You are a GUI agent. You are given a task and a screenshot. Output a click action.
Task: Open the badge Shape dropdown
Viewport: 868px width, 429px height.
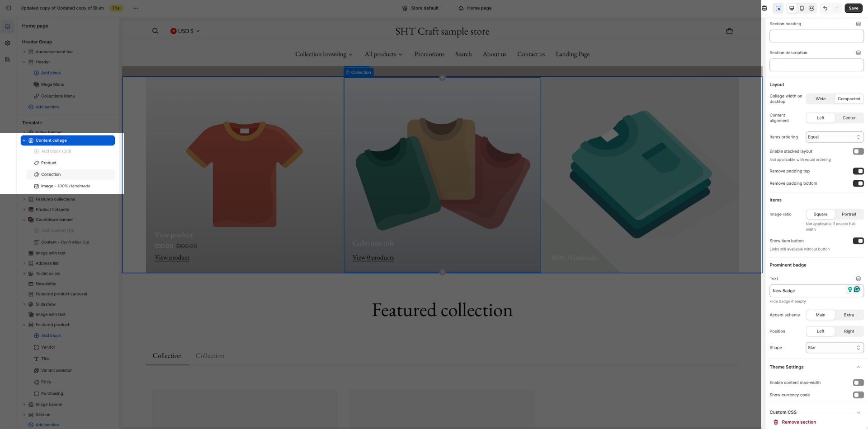[x=834, y=348]
